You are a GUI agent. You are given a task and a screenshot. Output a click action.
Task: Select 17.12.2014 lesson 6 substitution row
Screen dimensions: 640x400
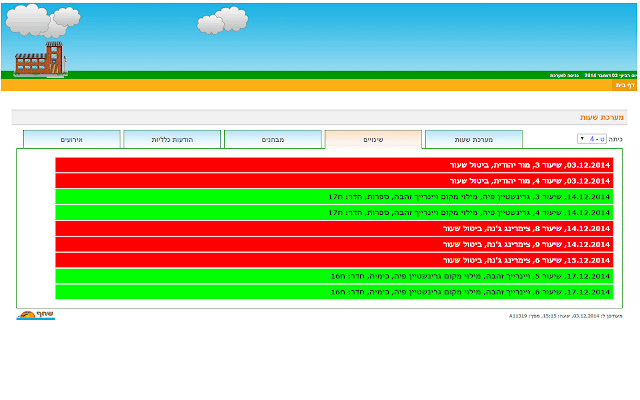334,292
